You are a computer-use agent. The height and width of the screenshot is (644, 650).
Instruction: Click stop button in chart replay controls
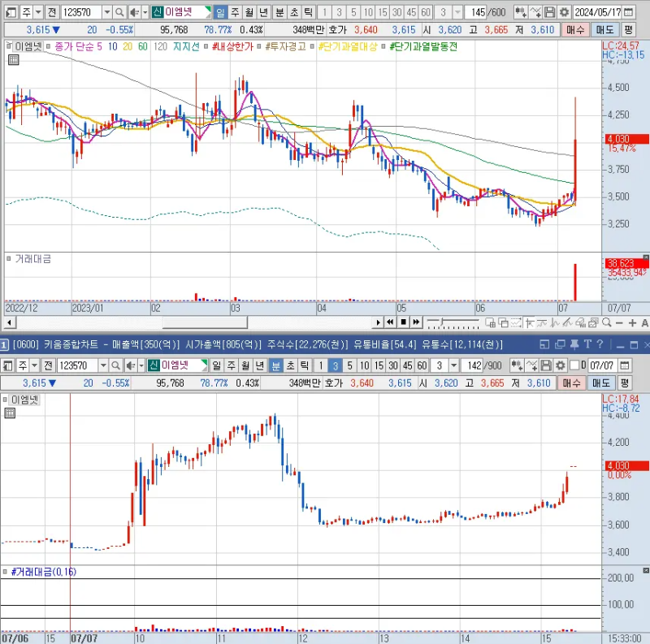(403, 322)
